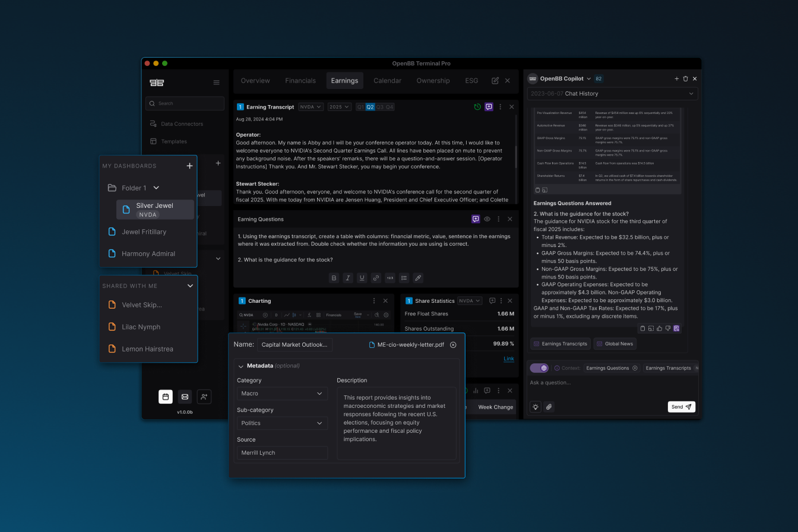Click the Send button in Copilot
The width and height of the screenshot is (798, 532).
[x=681, y=407]
